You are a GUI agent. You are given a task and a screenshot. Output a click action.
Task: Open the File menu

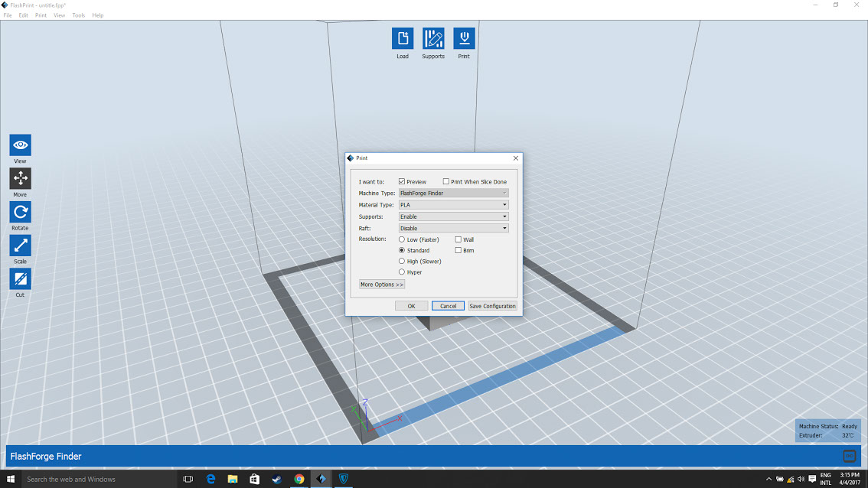[x=8, y=15]
